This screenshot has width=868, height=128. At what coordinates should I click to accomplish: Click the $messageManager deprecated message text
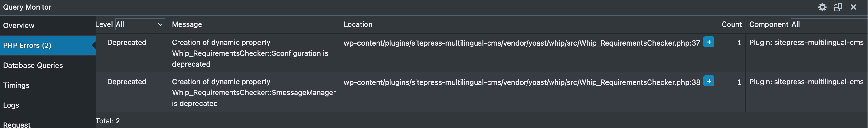point(253,92)
